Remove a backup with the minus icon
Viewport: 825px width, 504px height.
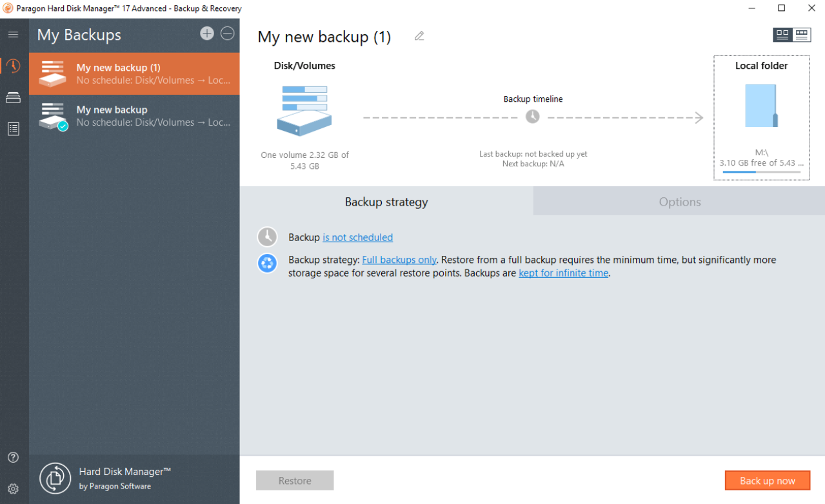pos(227,33)
